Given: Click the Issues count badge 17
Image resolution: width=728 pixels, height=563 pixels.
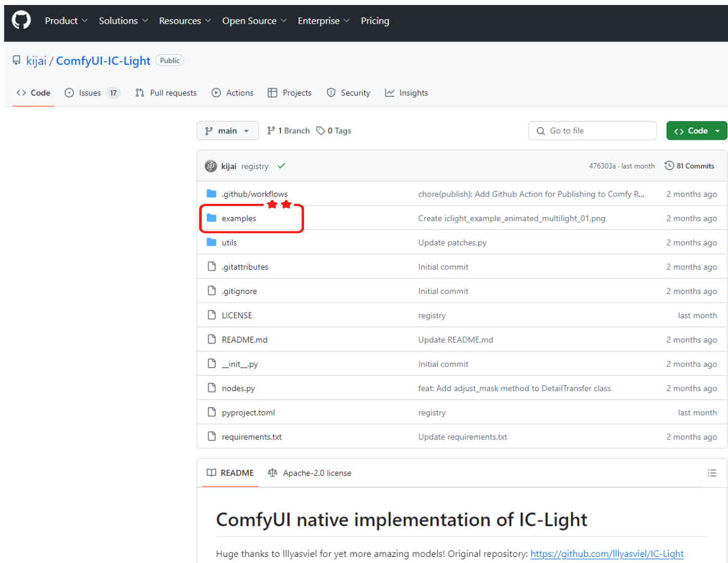Looking at the screenshot, I should [x=113, y=93].
